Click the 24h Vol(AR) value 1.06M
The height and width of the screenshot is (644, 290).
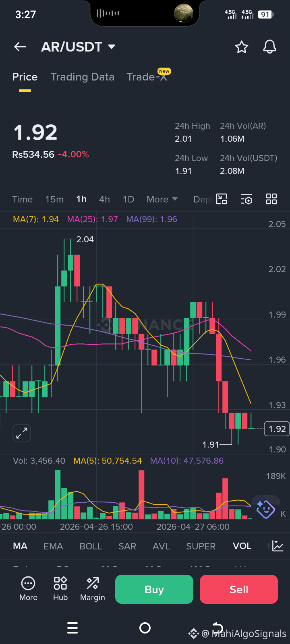click(x=232, y=139)
